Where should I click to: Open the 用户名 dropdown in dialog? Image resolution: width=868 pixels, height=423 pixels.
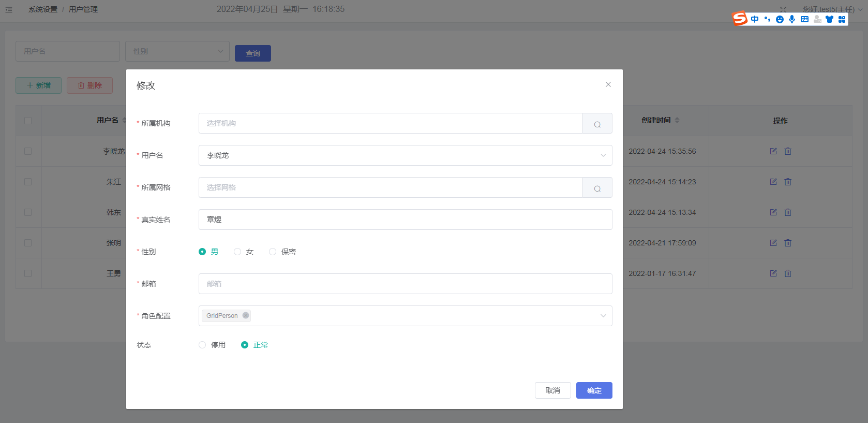click(406, 155)
